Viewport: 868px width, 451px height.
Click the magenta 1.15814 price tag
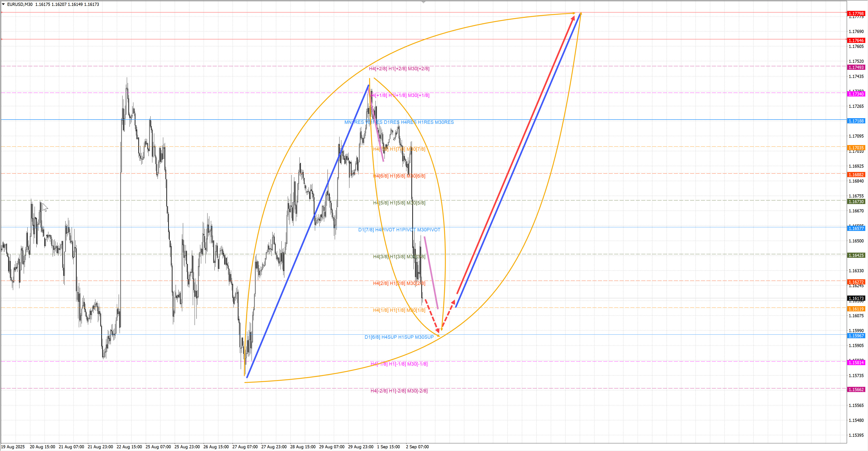pos(856,363)
